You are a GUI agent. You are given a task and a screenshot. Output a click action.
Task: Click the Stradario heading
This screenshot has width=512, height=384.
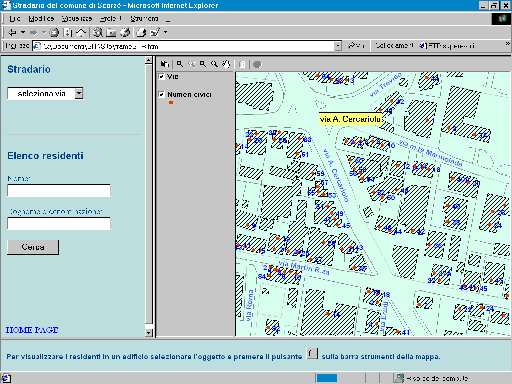point(29,69)
